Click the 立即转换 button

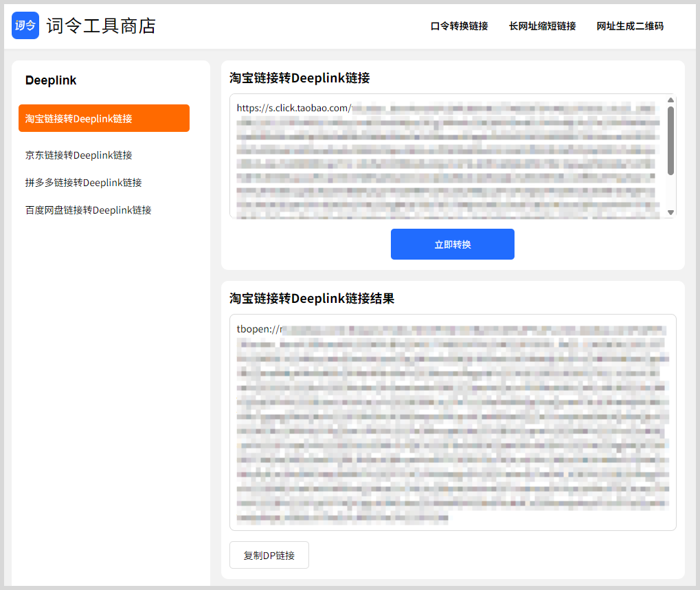tap(453, 244)
